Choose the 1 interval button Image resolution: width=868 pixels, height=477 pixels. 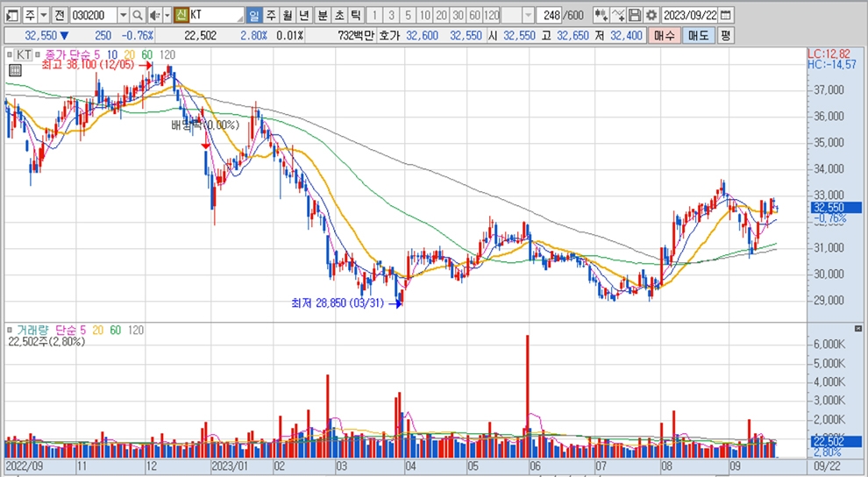[374, 15]
